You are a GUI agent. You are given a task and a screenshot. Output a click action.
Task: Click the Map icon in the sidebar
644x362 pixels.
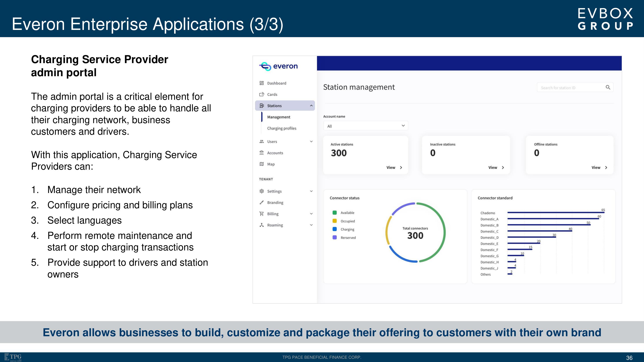pos(261,164)
